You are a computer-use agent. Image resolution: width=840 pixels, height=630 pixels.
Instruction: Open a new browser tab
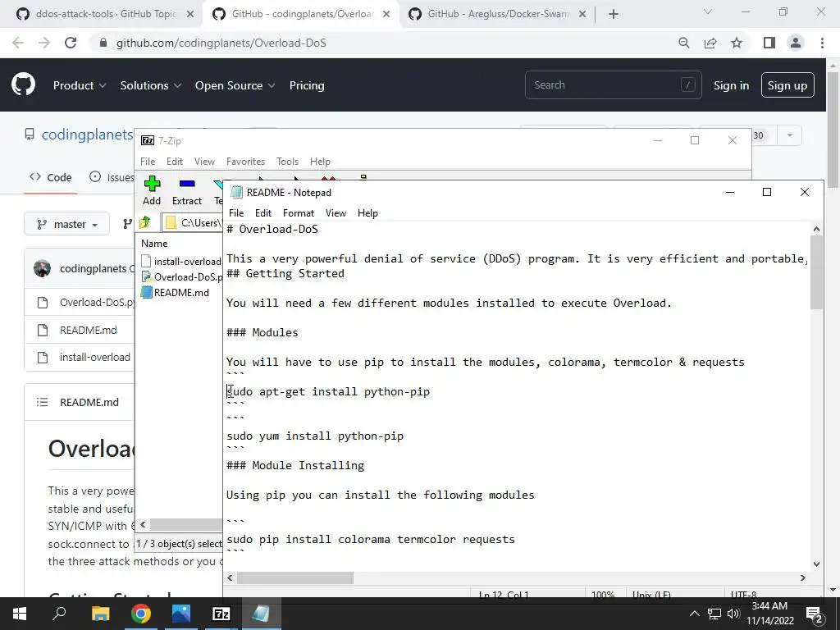614,14
